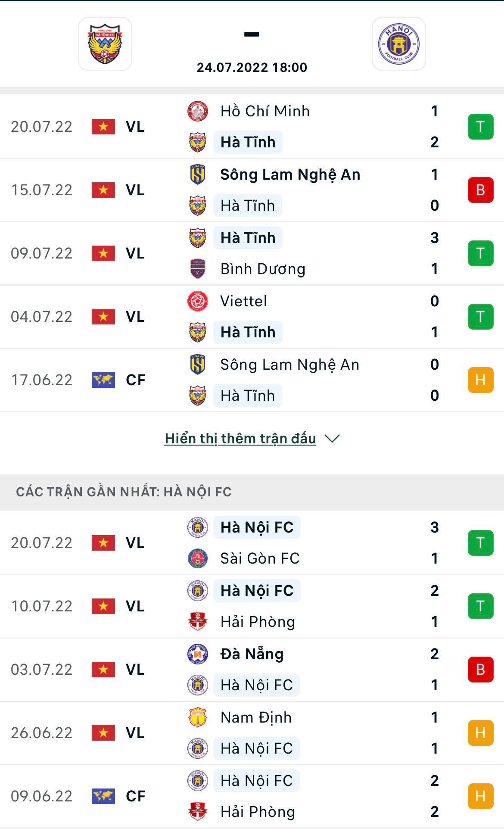The height and width of the screenshot is (829, 504).
Task: Click the Bình Dương team logo
Action: click(x=198, y=269)
